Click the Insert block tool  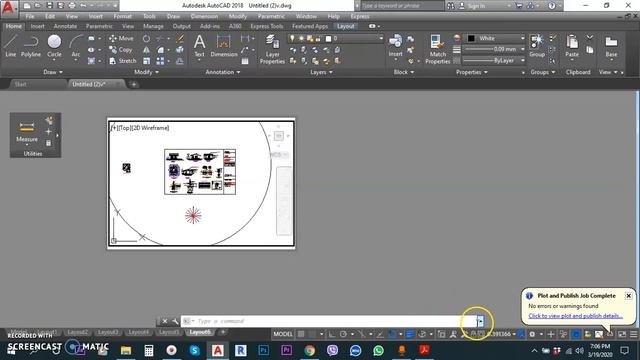click(395, 46)
